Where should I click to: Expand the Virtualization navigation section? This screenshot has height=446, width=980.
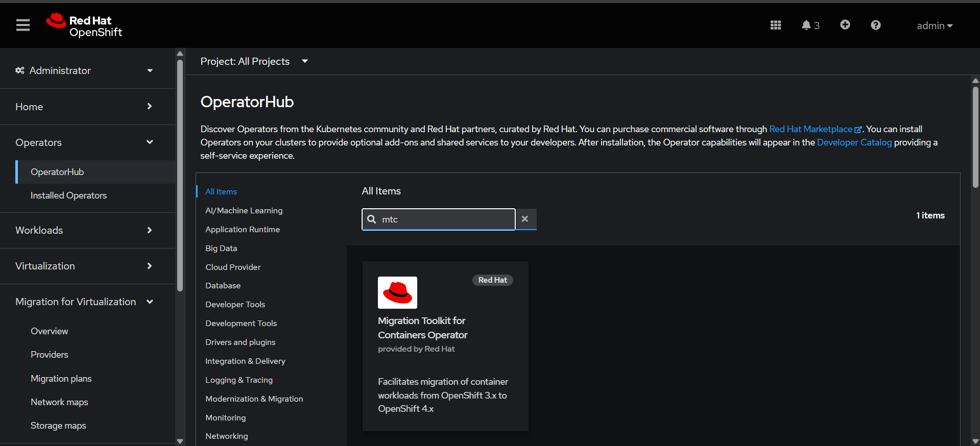tap(84, 266)
